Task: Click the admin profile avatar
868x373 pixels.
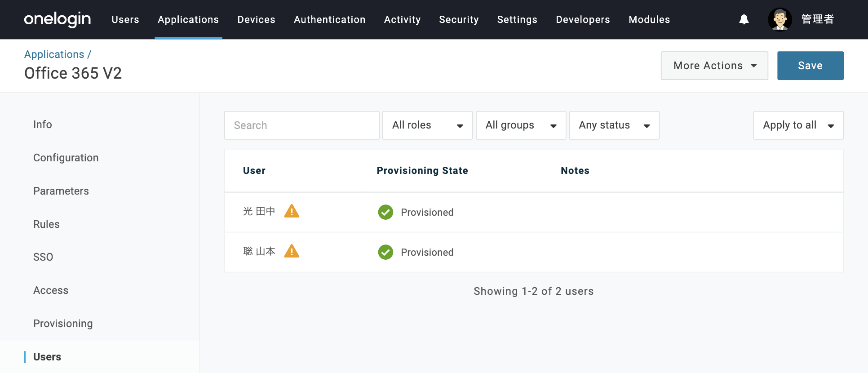Action: pyautogui.click(x=780, y=19)
